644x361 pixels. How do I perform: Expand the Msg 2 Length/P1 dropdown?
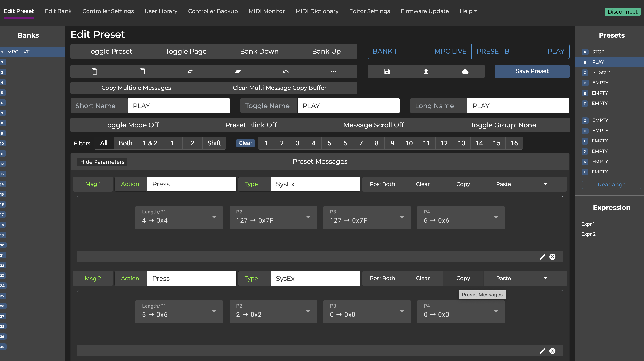(179, 312)
